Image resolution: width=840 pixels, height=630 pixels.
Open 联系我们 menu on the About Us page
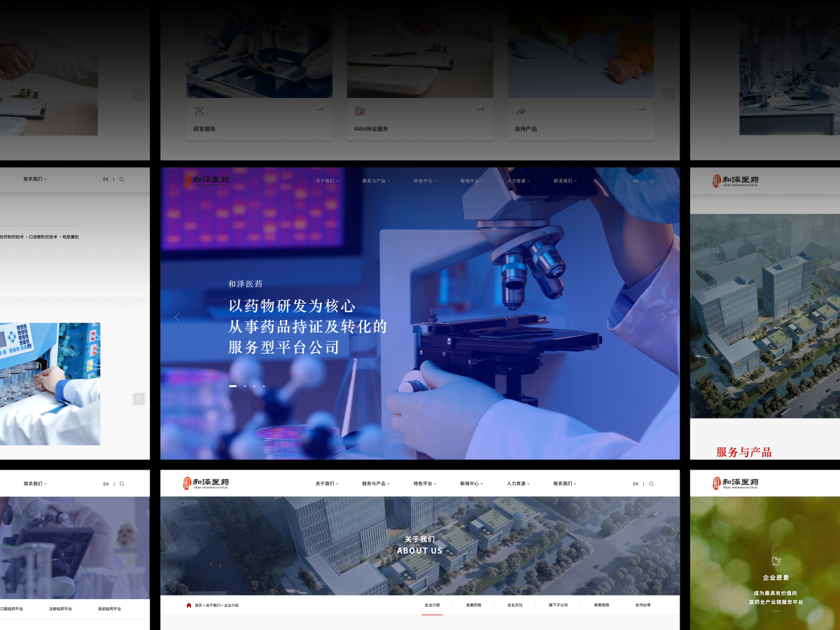565,484
